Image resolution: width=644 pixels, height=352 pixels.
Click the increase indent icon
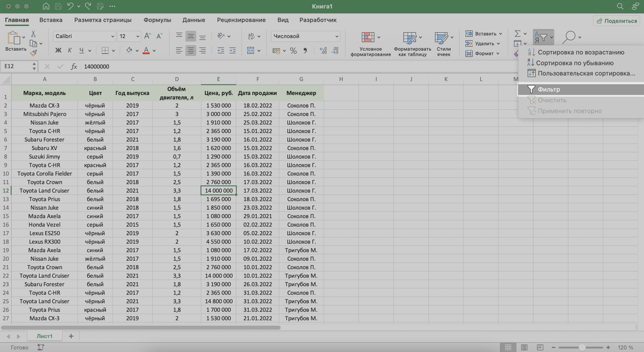pos(233,51)
